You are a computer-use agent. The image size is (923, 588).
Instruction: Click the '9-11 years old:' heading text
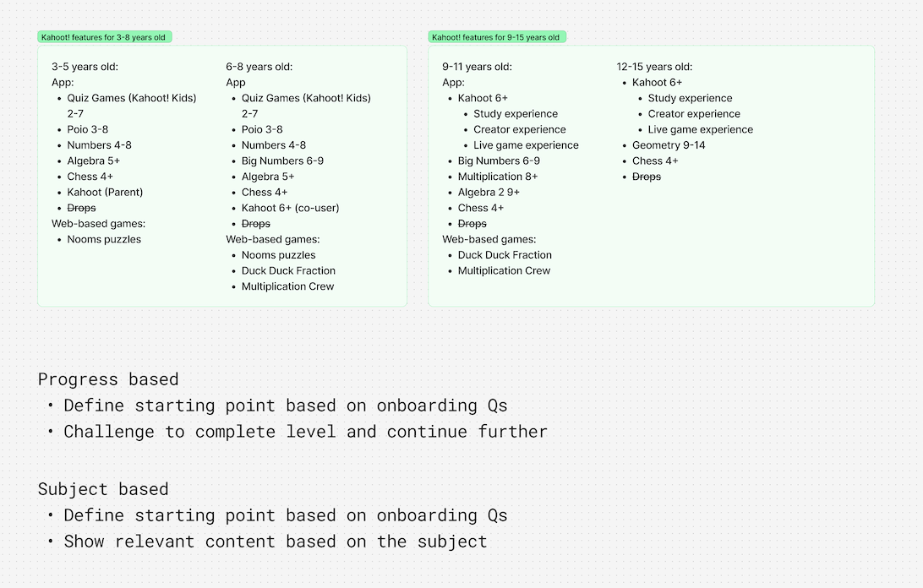(477, 67)
